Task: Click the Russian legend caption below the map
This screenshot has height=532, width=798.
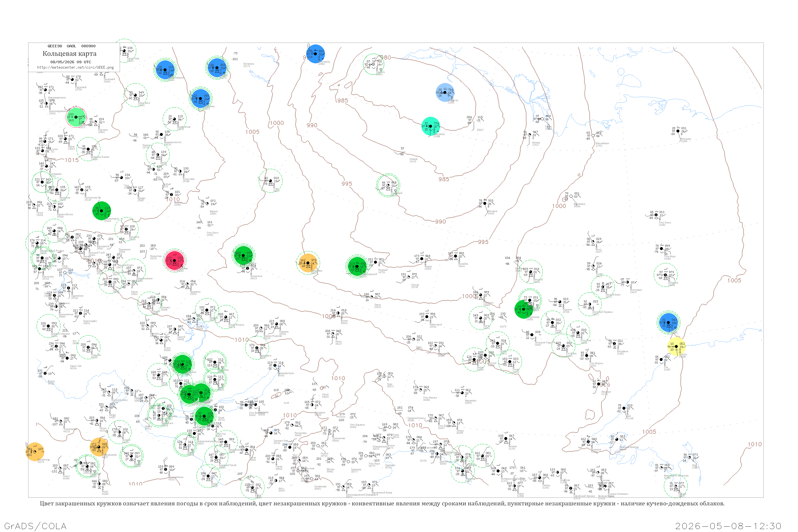Action: (382, 504)
